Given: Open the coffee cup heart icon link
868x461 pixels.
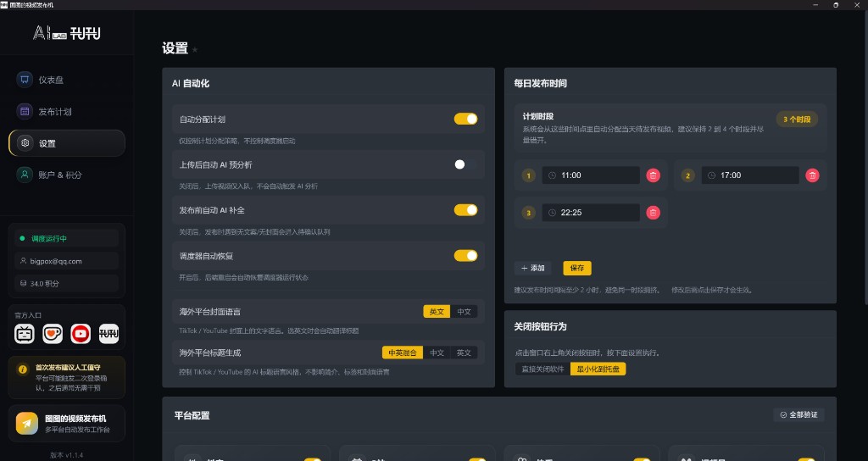Looking at the screenshot, I should click(x=53, y=334).
